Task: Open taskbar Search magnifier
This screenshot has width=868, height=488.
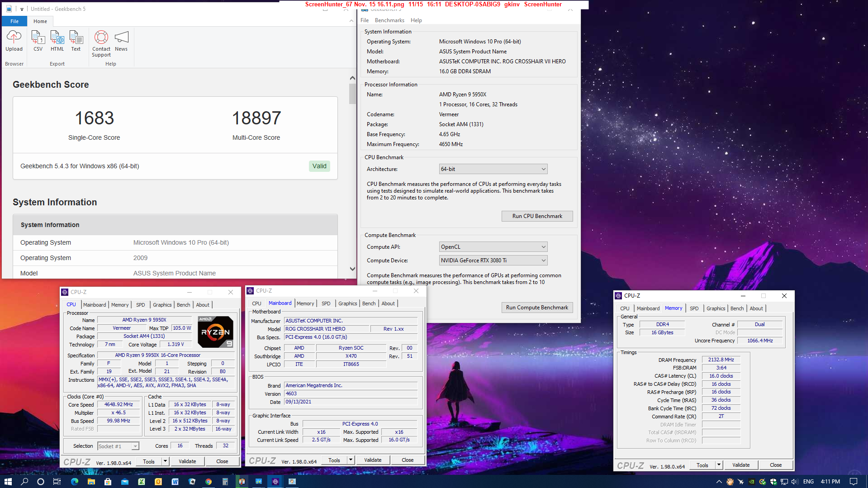Action: tap(24, 481)
